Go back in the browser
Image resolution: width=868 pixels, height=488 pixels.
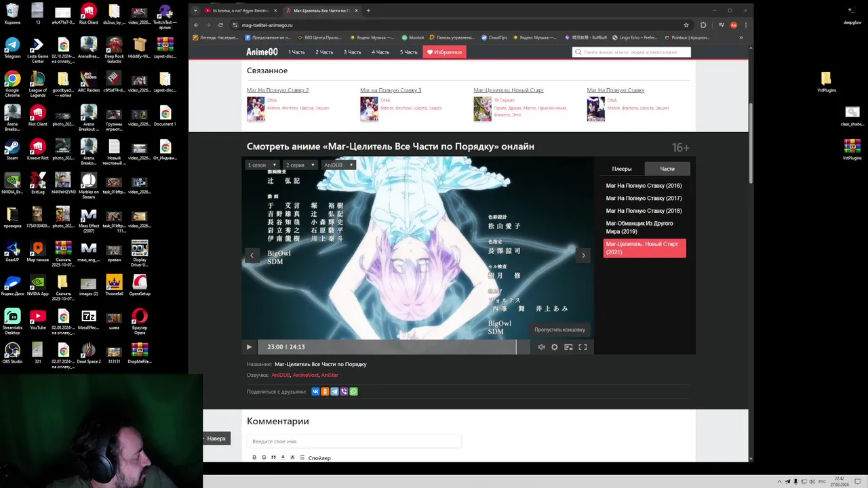196,25
